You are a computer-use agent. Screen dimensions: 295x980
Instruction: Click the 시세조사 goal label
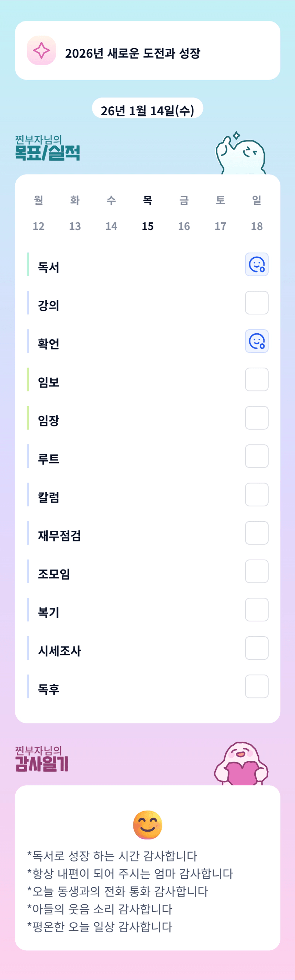coord(59,651)
